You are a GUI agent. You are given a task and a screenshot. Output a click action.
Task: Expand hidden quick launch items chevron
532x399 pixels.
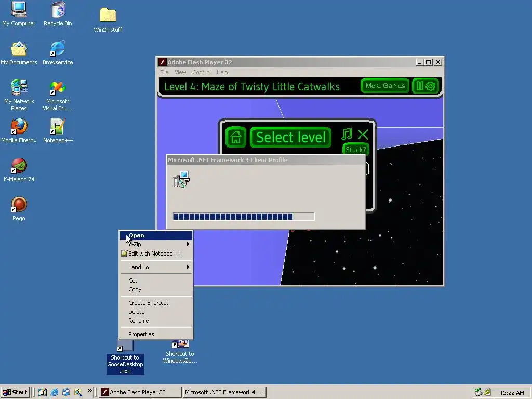pyautogui.click(x=89, y=391)
